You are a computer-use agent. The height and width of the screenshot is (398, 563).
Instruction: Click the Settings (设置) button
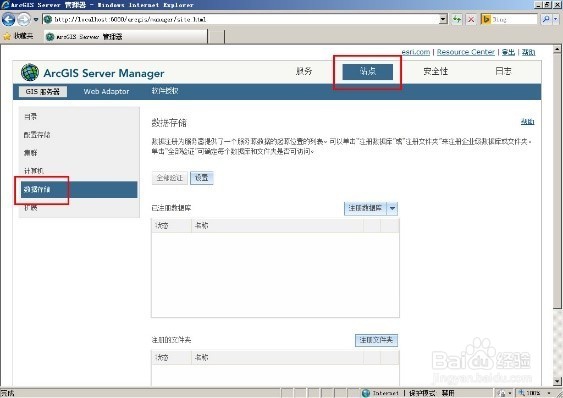tap(201, 178)
